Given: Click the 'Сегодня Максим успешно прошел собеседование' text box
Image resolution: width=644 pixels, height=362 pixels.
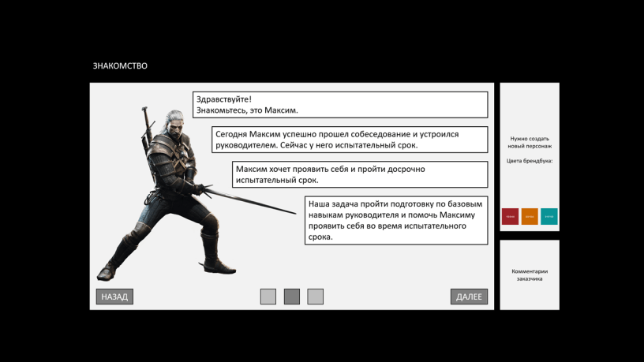Looking at the screenshot, I should 350,140.
